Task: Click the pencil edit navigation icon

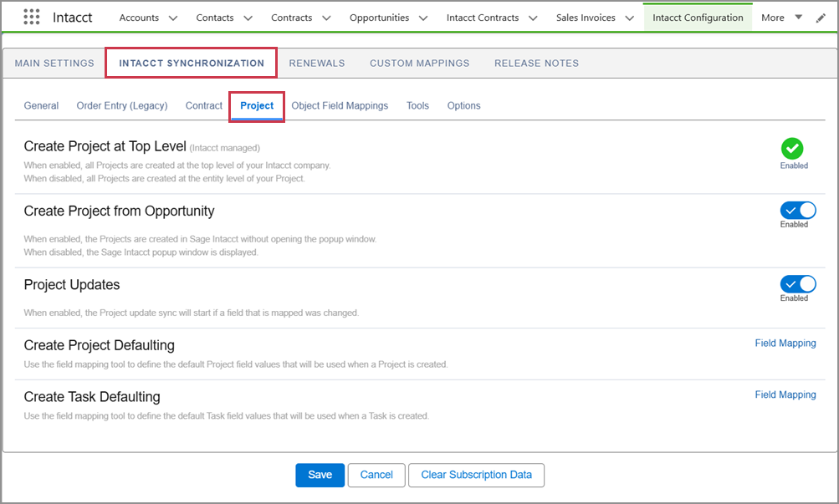Action: point(821,18)
